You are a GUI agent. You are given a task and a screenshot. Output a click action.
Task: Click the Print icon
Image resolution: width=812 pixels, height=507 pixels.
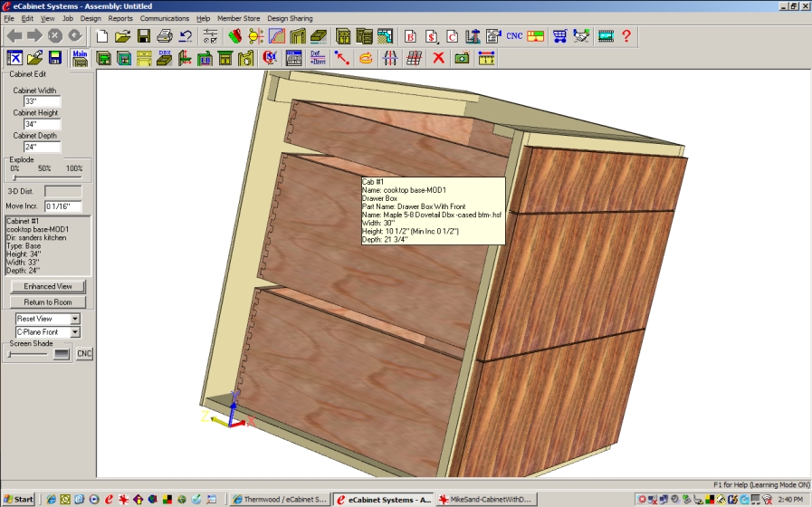click(165, 36)
